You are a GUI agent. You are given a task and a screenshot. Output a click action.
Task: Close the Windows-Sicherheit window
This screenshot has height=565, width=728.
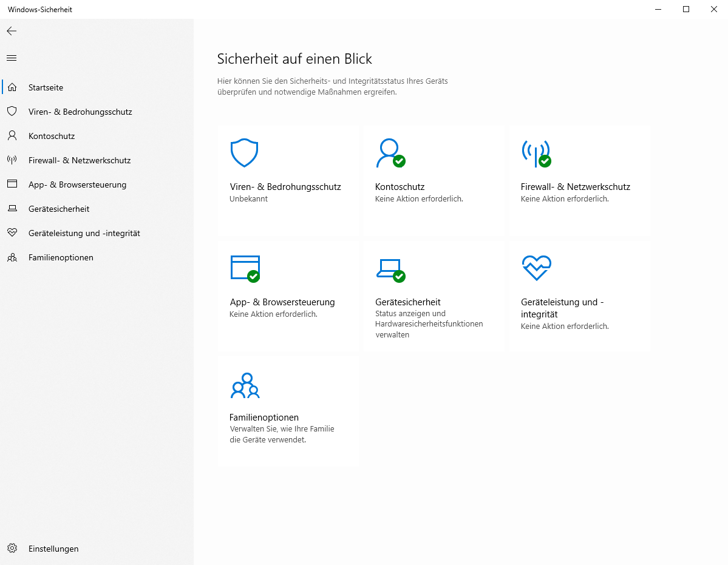(x=713, y=9)
